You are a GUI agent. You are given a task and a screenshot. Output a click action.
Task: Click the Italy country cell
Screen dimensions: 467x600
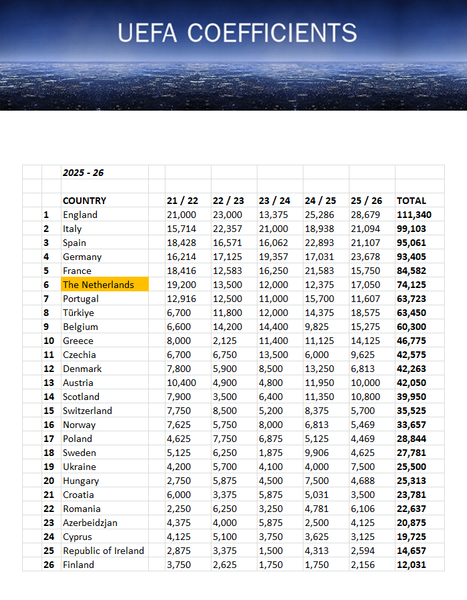coord(105,228)
